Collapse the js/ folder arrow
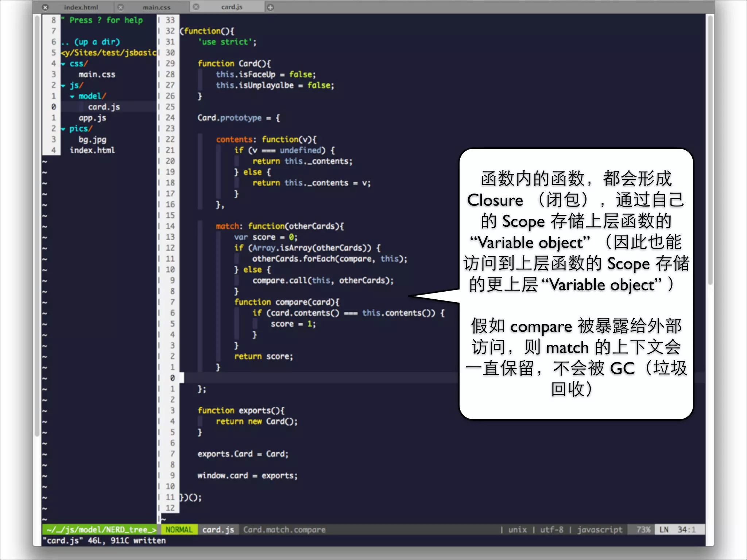 (63, 86)
